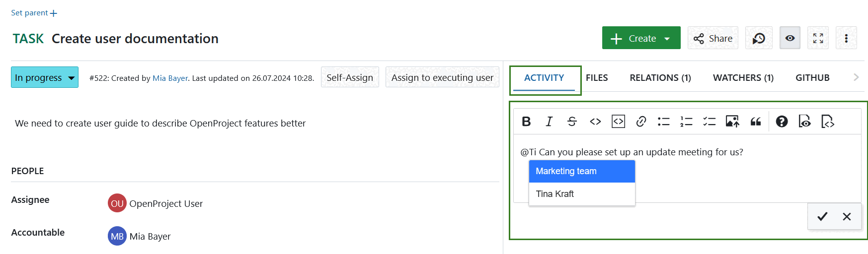Toggle fullscreen view of work package
The width and height of the screenshot is (868, 254).
tap(818, 38)
